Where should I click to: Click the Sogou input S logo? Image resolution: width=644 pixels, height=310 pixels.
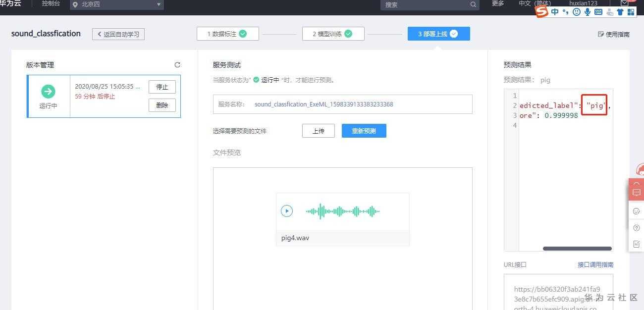[x=542, y=11]
